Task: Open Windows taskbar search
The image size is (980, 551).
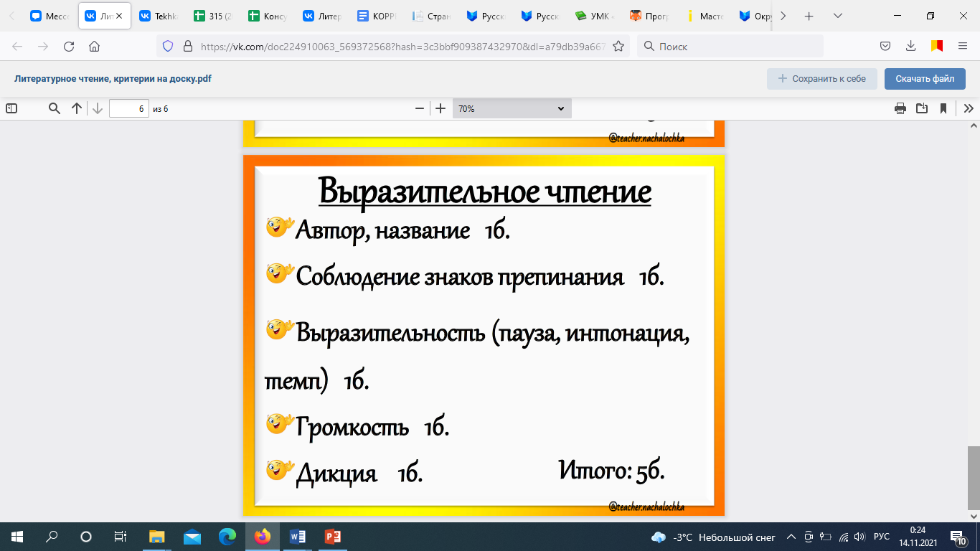Action: 52,537
